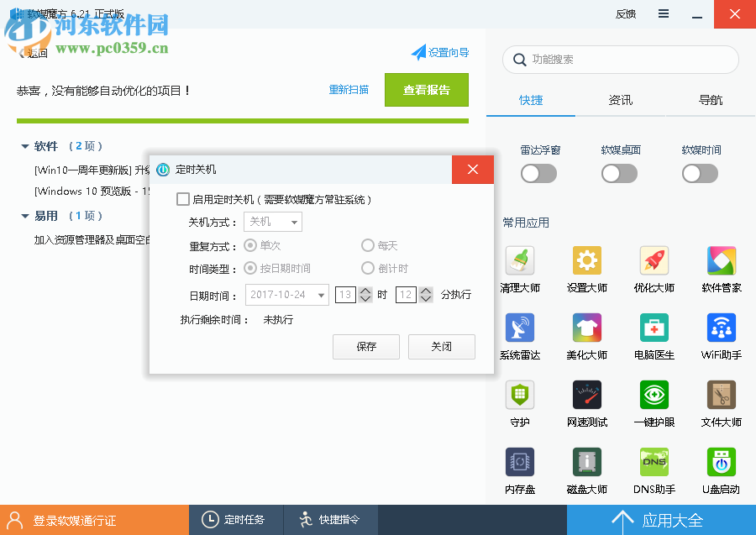The width and height of the screenshot is (756, 535).
Task: Collapse the 软件 section
Action: coord(26,144)
